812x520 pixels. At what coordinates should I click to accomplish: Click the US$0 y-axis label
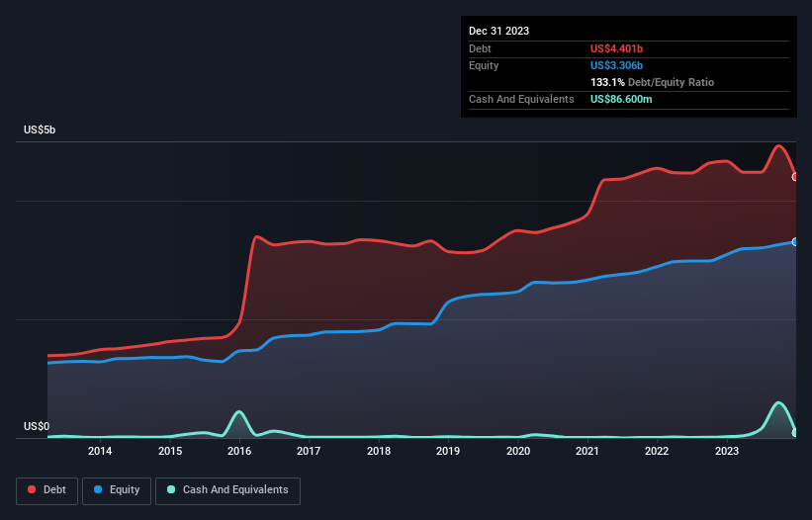coord(37,426)
